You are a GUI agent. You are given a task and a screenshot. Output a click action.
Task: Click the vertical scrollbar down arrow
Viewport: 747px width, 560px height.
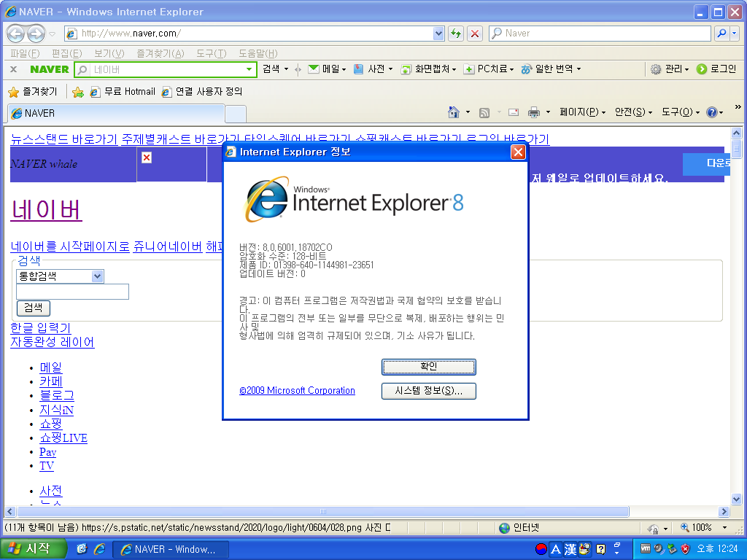click(737, 499)
